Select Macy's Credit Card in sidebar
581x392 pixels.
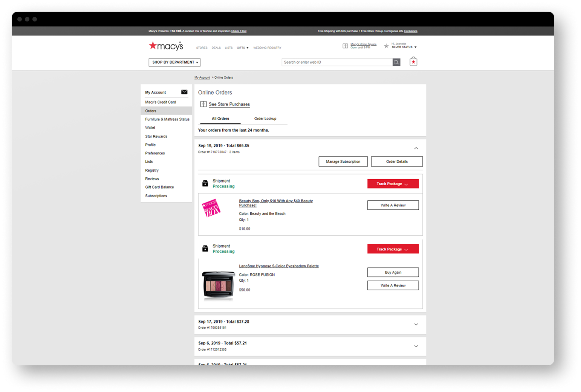[x=161, y=102]
